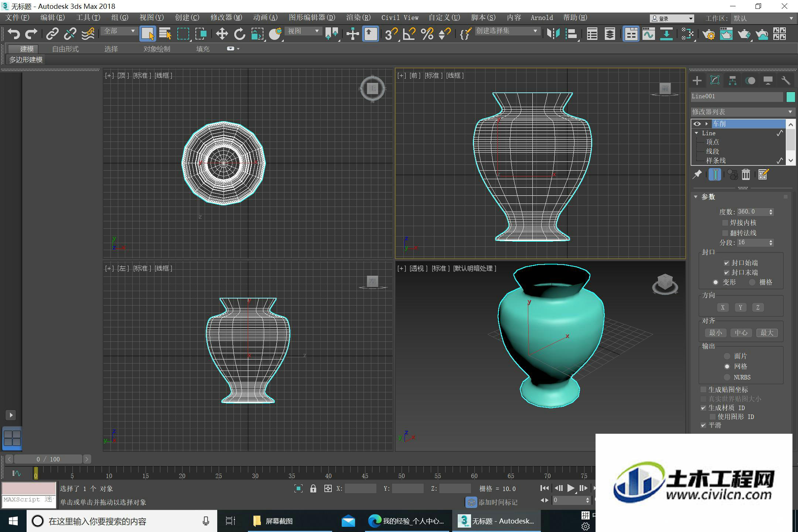Open the 视图 reference coordinate dropdown

click(x=304, y=31)
